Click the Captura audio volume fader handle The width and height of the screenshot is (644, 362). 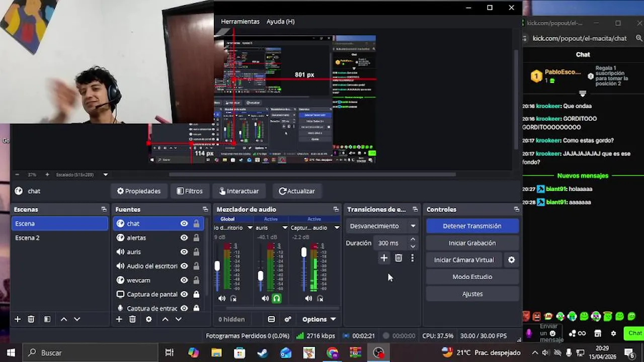click(x=303, y=252)
